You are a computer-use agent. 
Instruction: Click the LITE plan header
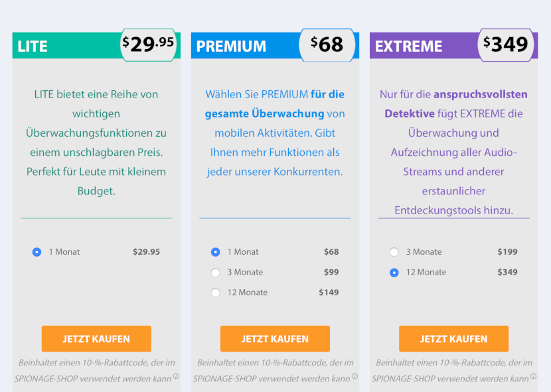pyautogui.click(x=33, y=46)
